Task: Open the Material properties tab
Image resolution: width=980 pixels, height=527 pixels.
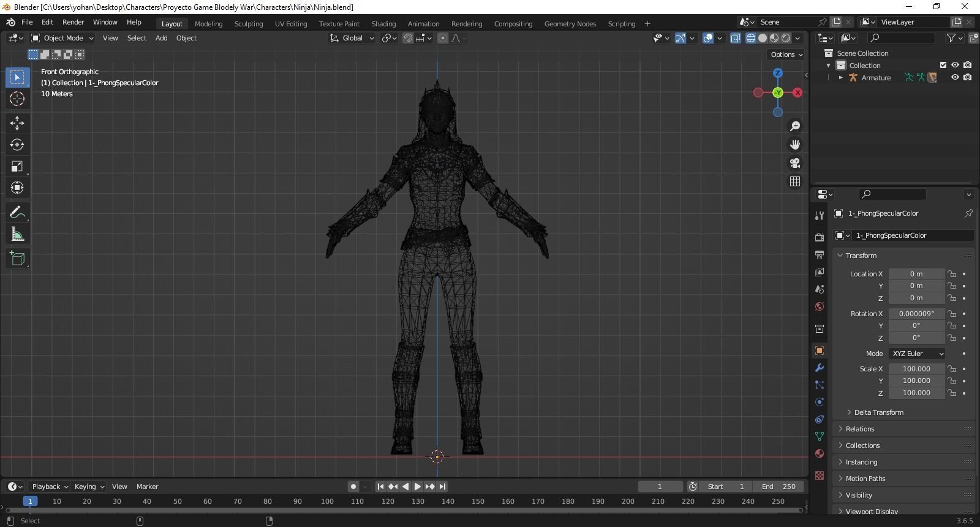Action: point(820,453)
